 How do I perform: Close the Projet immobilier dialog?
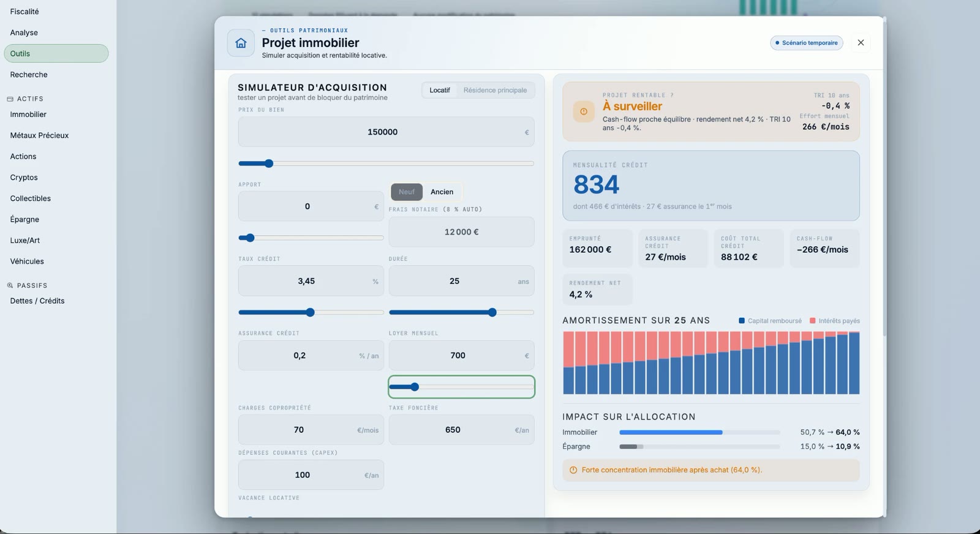861,43
